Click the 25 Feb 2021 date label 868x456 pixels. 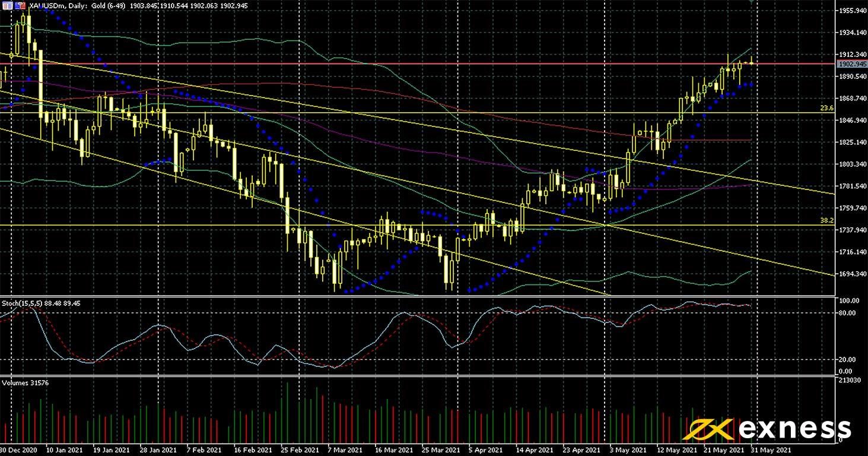[x=301, y=451]
